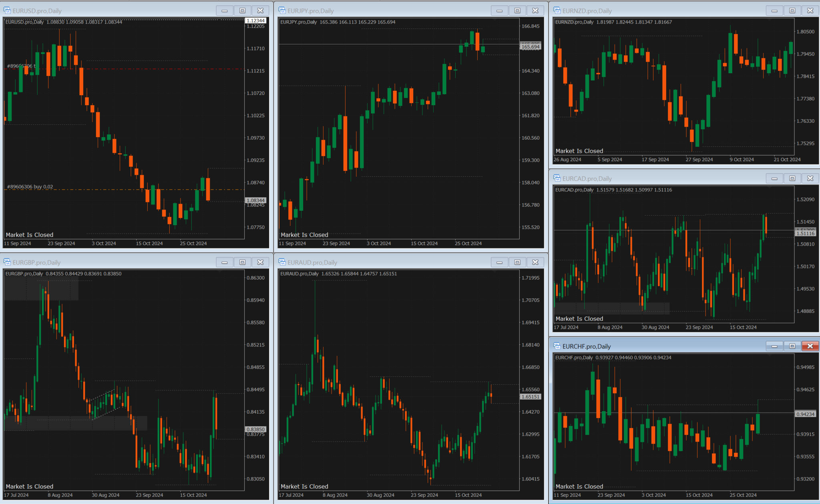The width and height of the screenshot is (820, 504).
Task: Click the 1.08344 current price label
Action: click(x=255, y=200)
